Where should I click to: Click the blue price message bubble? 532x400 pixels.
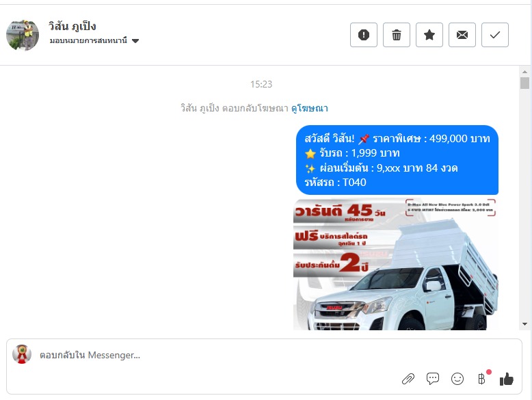pos(397,160)
